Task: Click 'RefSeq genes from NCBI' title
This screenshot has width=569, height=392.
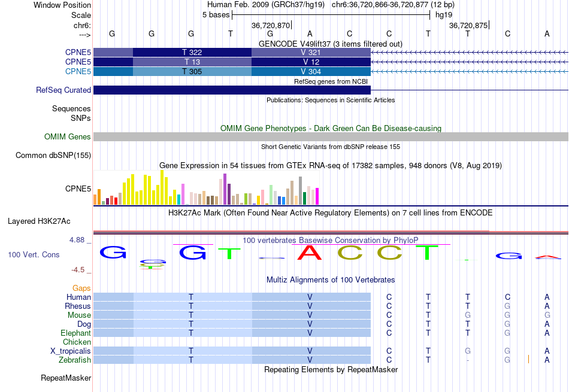Action: (331, 81)
